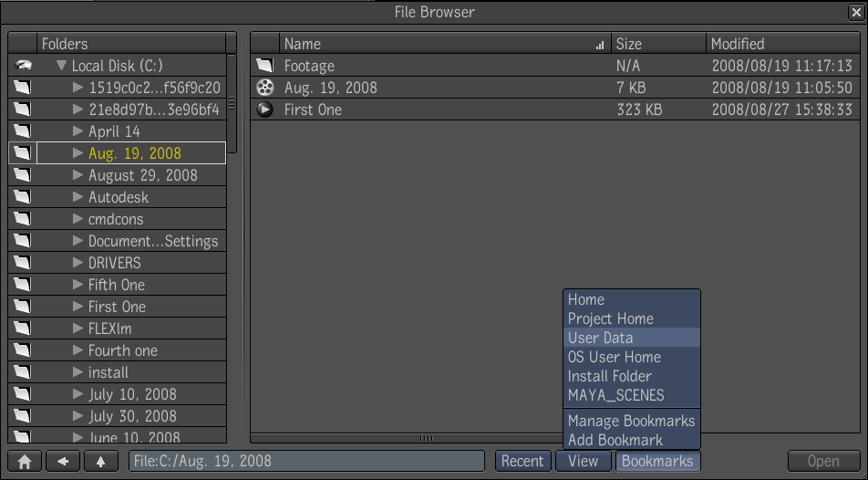Sort files by Size column header
Screen dimensions: 868x480
[658, 44]
